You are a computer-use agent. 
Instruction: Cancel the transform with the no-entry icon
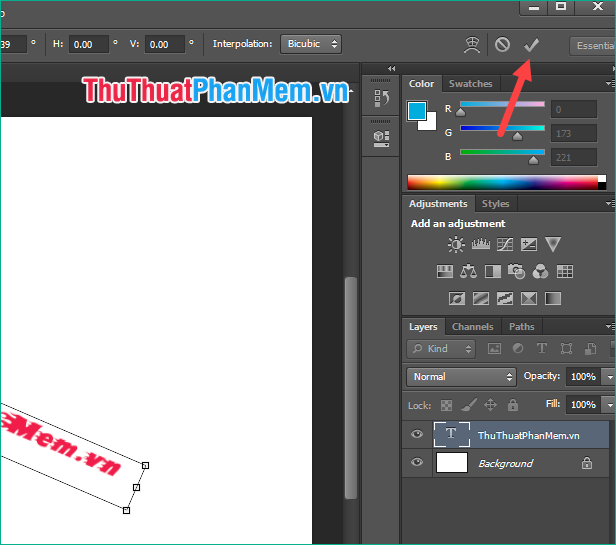502,44
